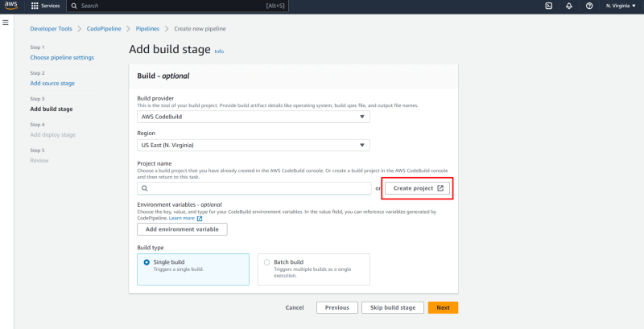Open the Region dropdown

254,146
